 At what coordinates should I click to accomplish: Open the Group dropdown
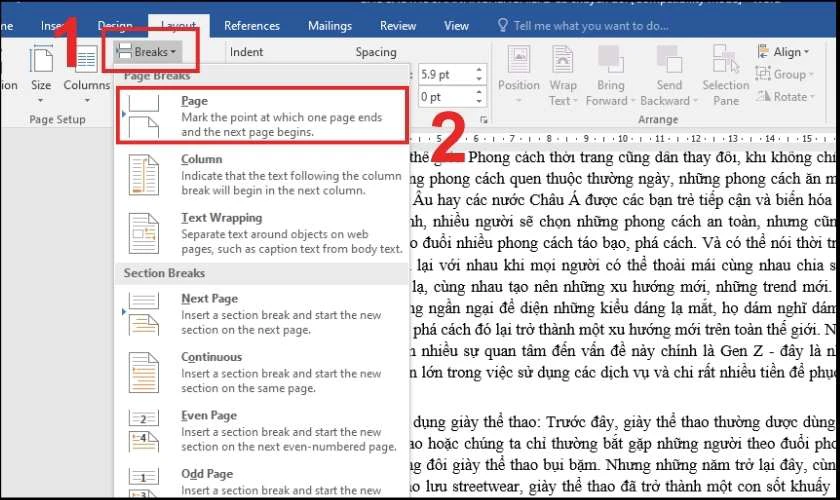point(784,74)
